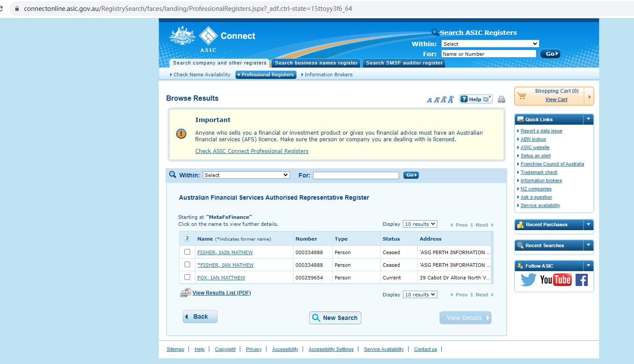
Task: Click the printer icon near Help
Action: click(501, 99)
